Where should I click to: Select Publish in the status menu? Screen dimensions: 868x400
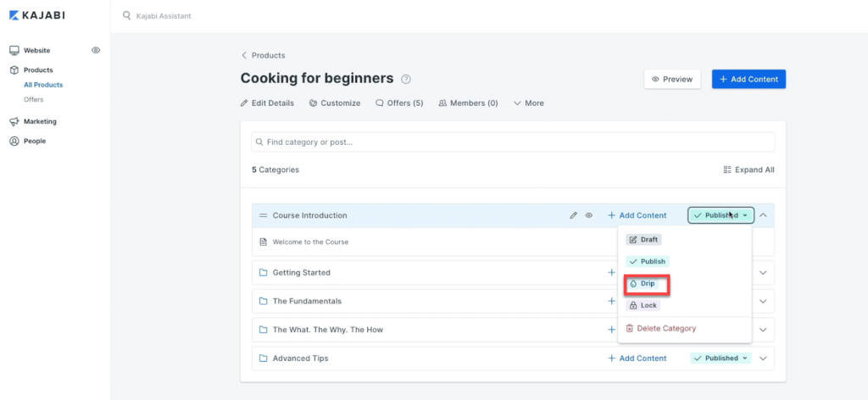tap(647, 261)
